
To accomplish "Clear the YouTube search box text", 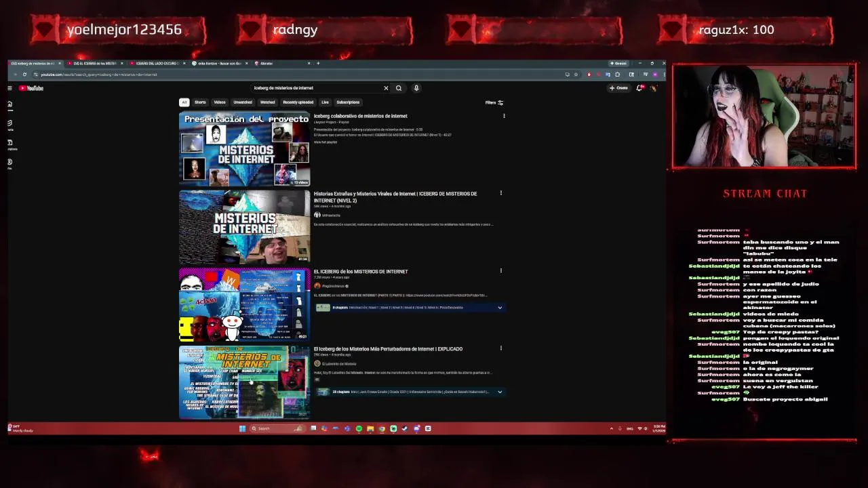I will pyautogui.click(x=386, y=88).
